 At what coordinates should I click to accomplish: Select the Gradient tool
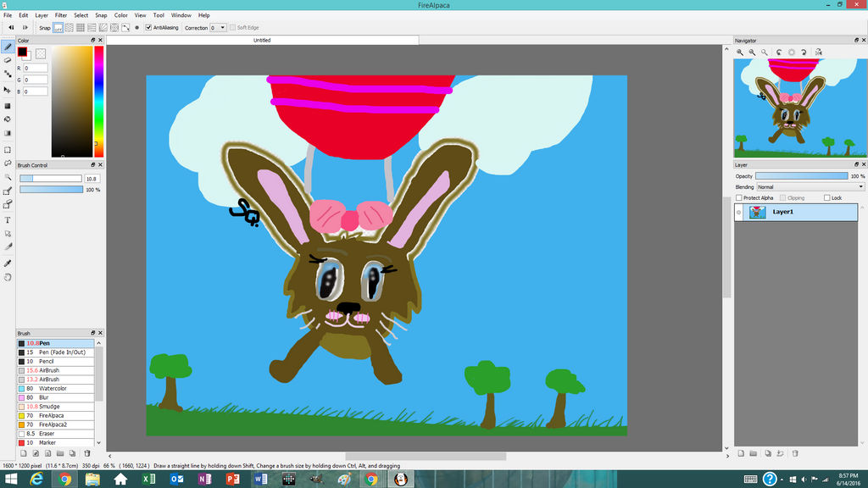click(8, 133)
